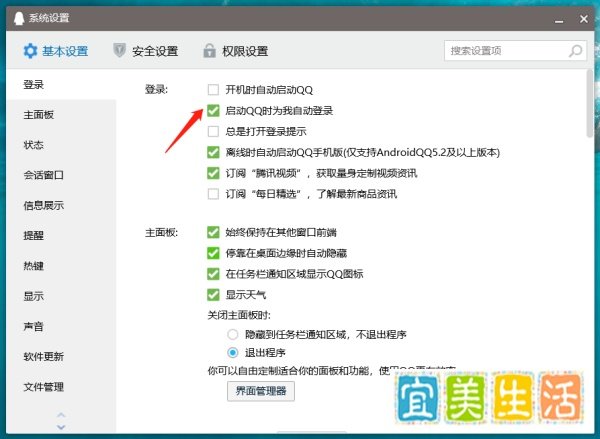Check 订阅"每日精选" checkbox
The height and width of the screenshot is (439, 600).
point(213,194)
